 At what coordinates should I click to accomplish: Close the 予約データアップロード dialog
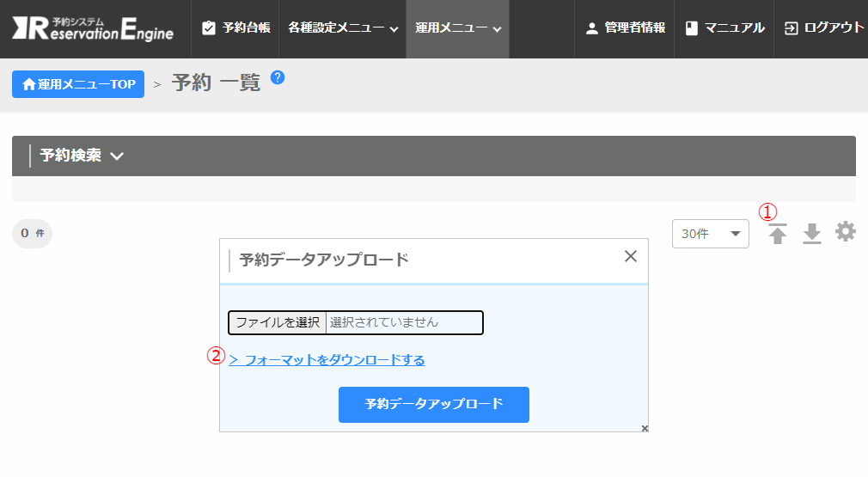click(x=631, y=256)
